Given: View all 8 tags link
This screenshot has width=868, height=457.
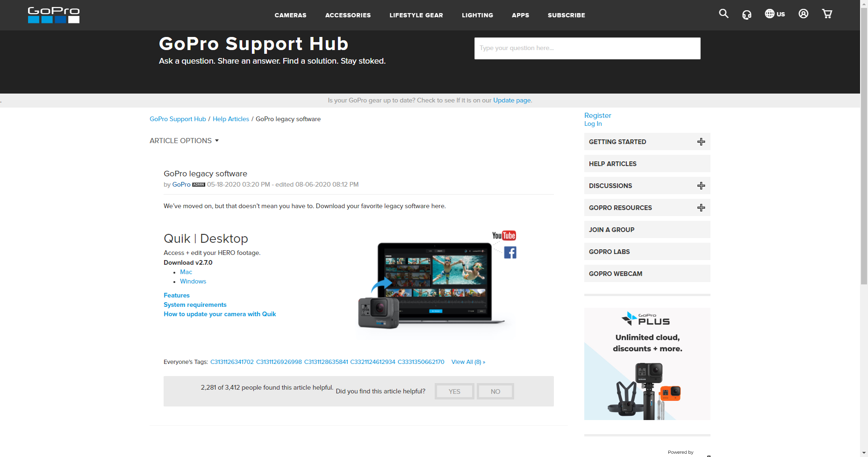Looking at the screenshot, I should (468, 362).
